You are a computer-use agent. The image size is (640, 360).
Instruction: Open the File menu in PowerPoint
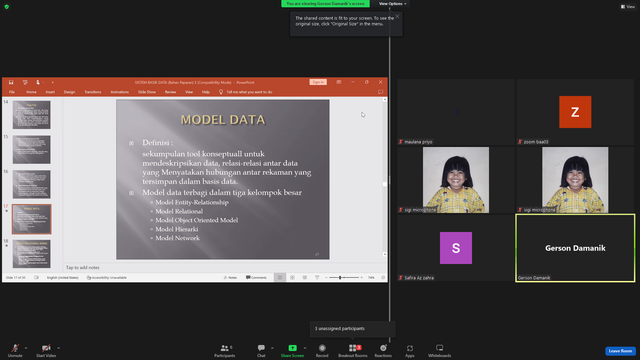click(x=12, y=92)
